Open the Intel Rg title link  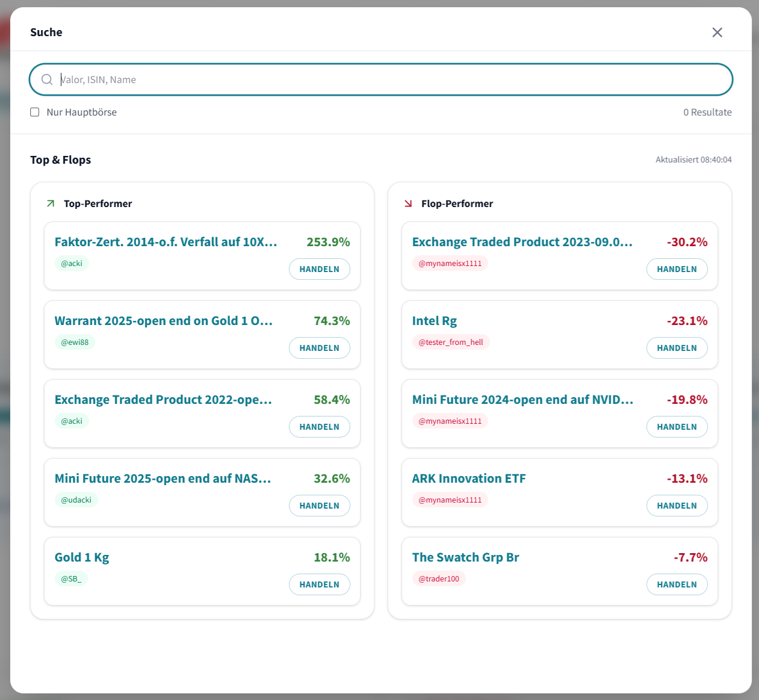(434, 321)
